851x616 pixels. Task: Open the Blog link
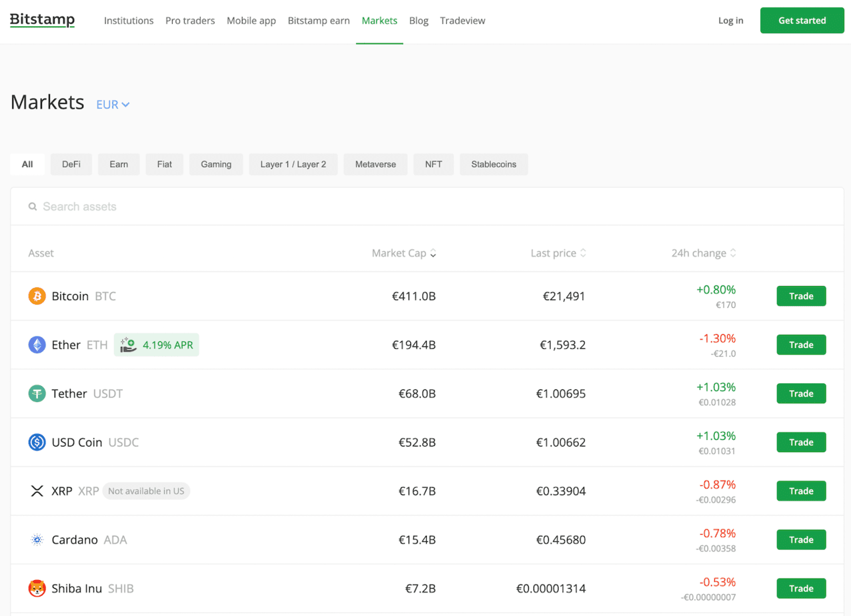[x=419, y=21]
